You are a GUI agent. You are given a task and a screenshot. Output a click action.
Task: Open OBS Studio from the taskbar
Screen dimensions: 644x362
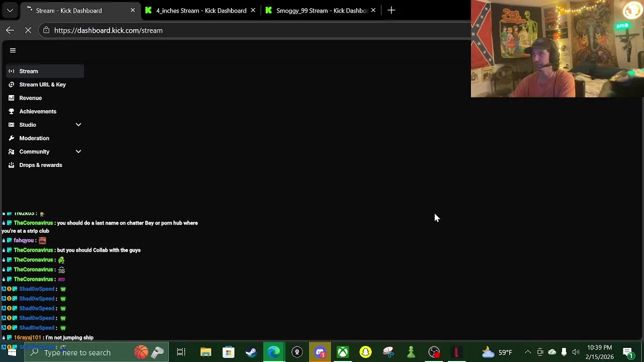pos(434,352)
